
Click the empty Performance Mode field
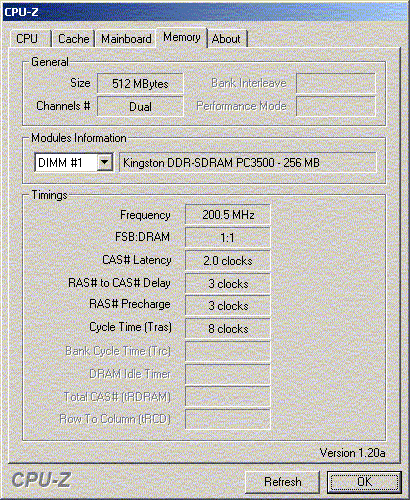click(x=336, y=107)
